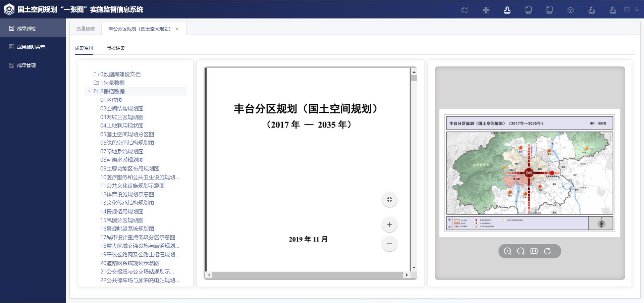Click the document viewer minus zoom button
The image size is (644, 303).
click(389, 244)
